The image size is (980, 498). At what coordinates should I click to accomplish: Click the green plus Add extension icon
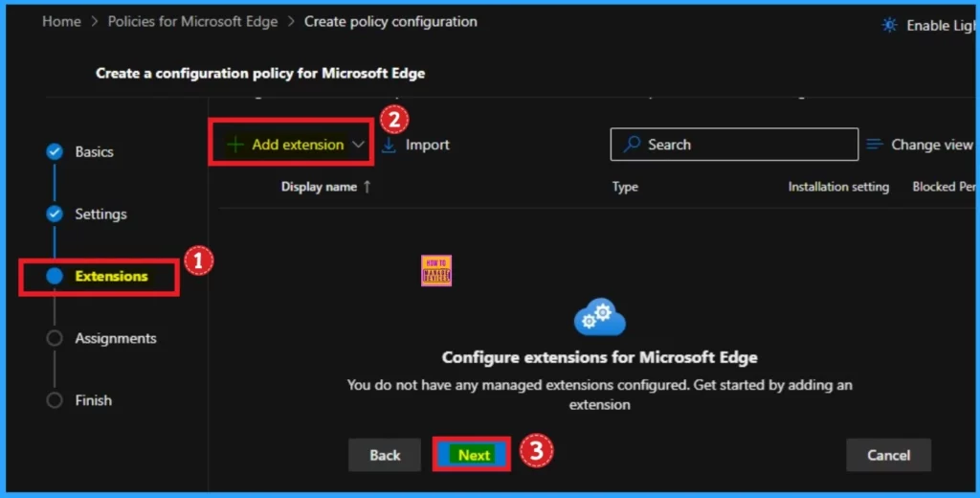(x=235, y=145)
